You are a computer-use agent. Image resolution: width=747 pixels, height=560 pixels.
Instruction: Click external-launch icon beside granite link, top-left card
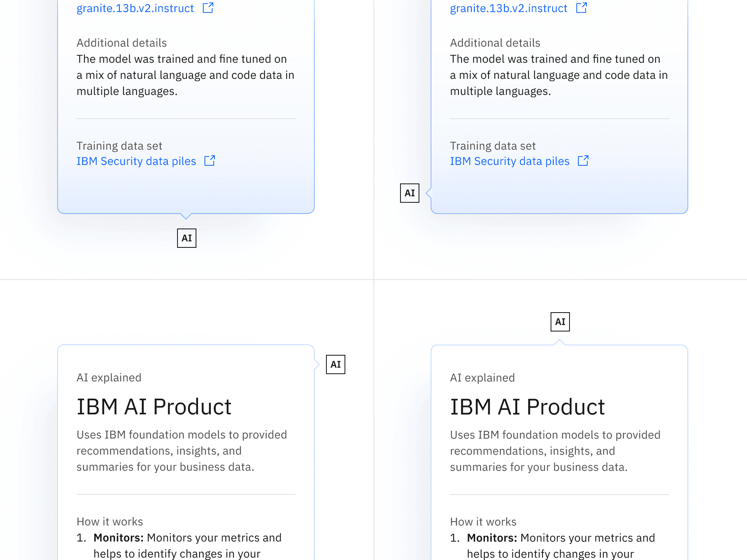click(x=208, y=8)
